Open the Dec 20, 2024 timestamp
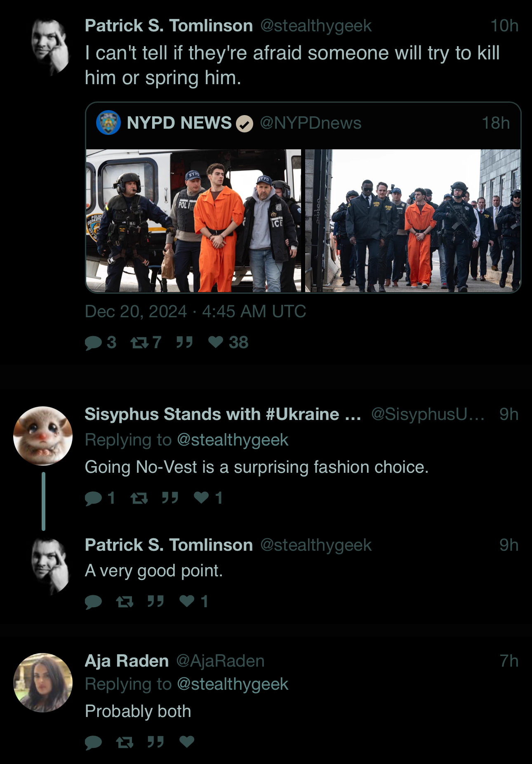Viewport: 532px width, 764px height. pyautogui.click(x=195, y=311)
